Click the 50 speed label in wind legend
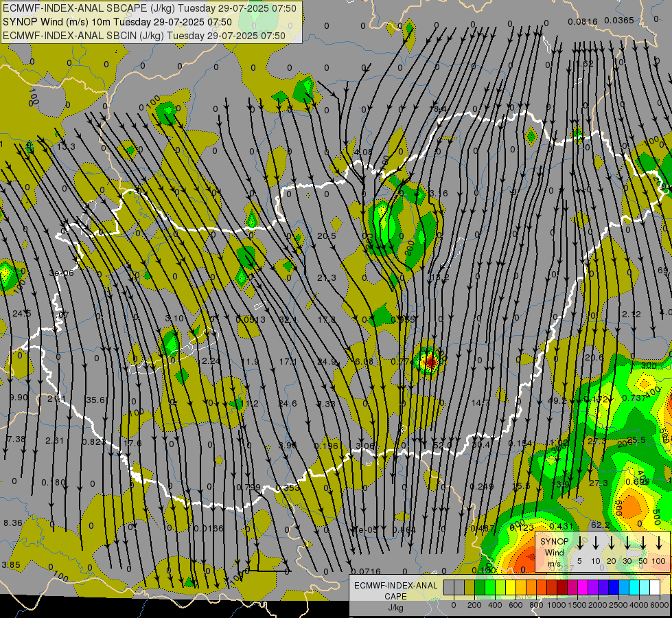The height and width of the screenshot is (618, 672). [643, 562]
